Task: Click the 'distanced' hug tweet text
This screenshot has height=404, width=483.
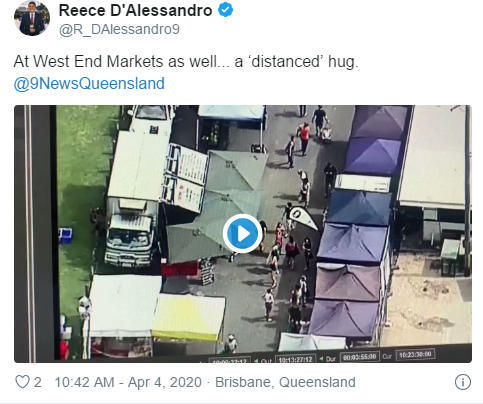Action: point(186,62)
